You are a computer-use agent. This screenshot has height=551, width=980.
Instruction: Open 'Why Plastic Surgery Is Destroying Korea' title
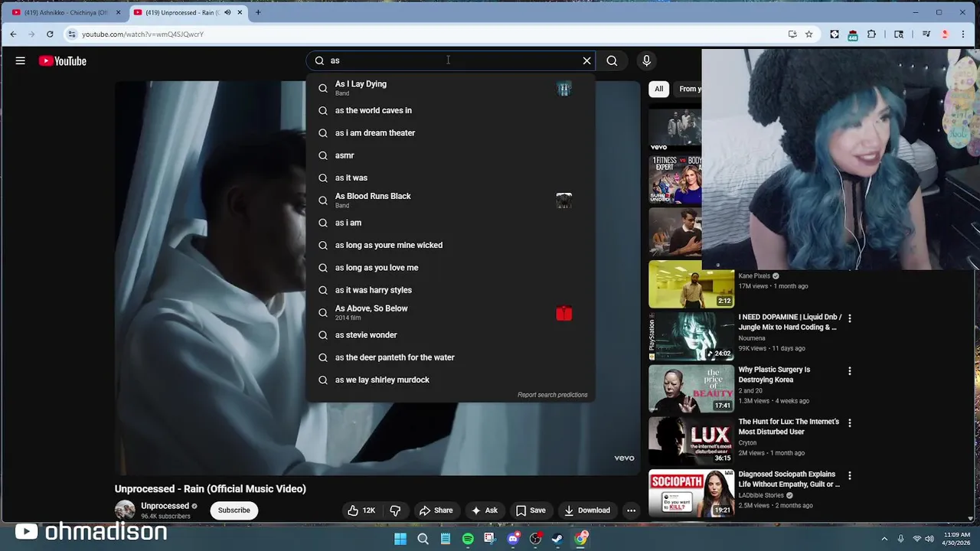coord(774,374)
